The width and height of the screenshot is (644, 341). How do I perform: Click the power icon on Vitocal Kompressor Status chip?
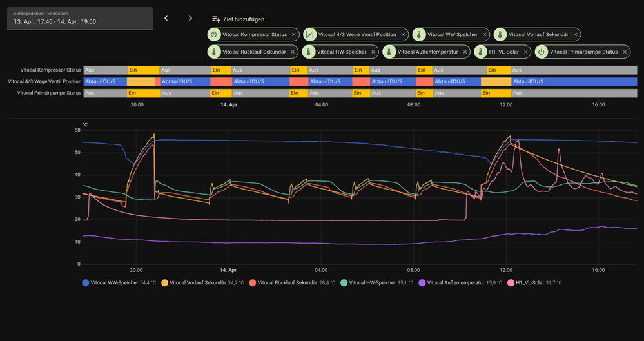213,35
